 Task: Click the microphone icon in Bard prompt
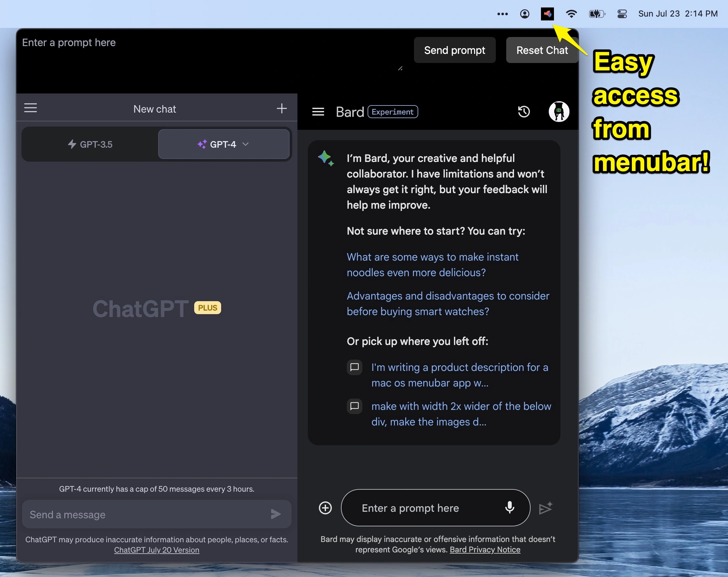pos(509,508)
